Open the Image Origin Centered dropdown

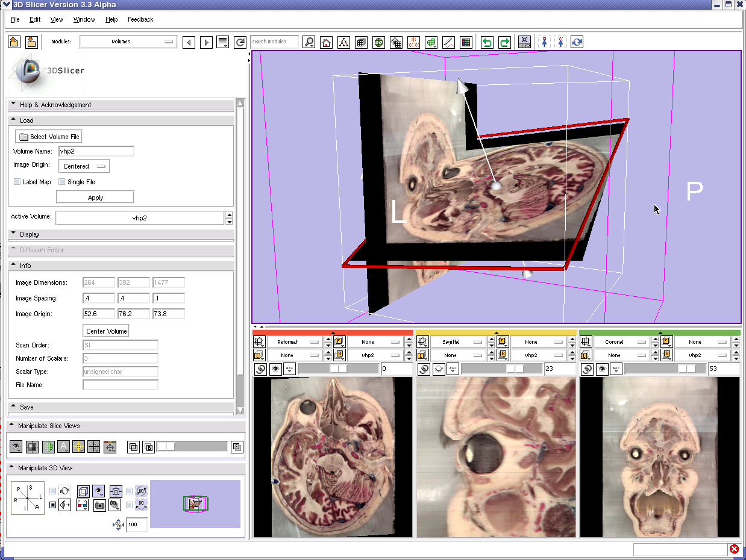(x=84, y=166)
